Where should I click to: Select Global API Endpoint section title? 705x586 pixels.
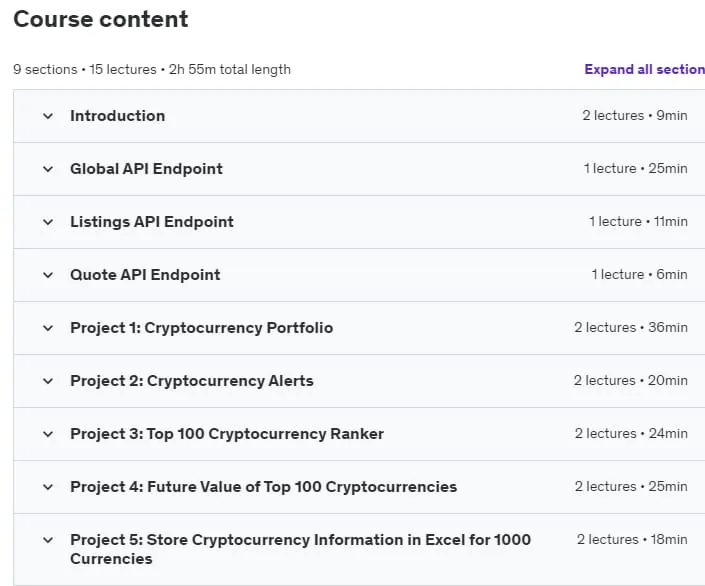pyautogui.click(x=146, y=169)
